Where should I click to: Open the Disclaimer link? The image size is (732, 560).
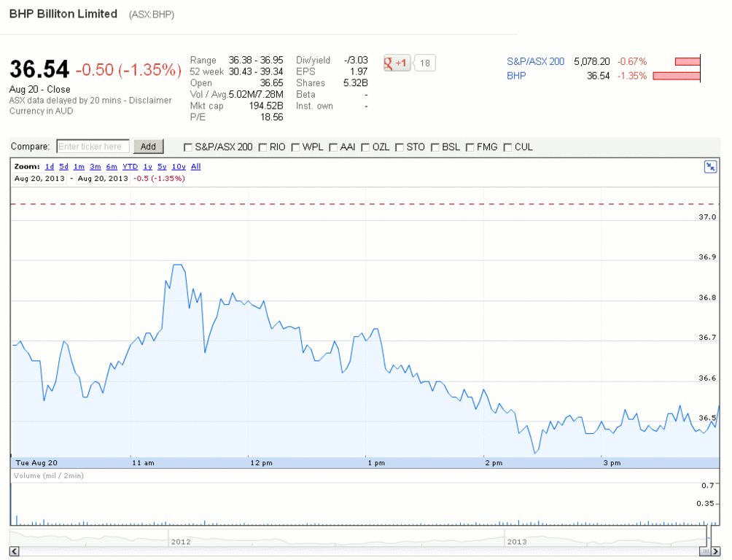150,101
